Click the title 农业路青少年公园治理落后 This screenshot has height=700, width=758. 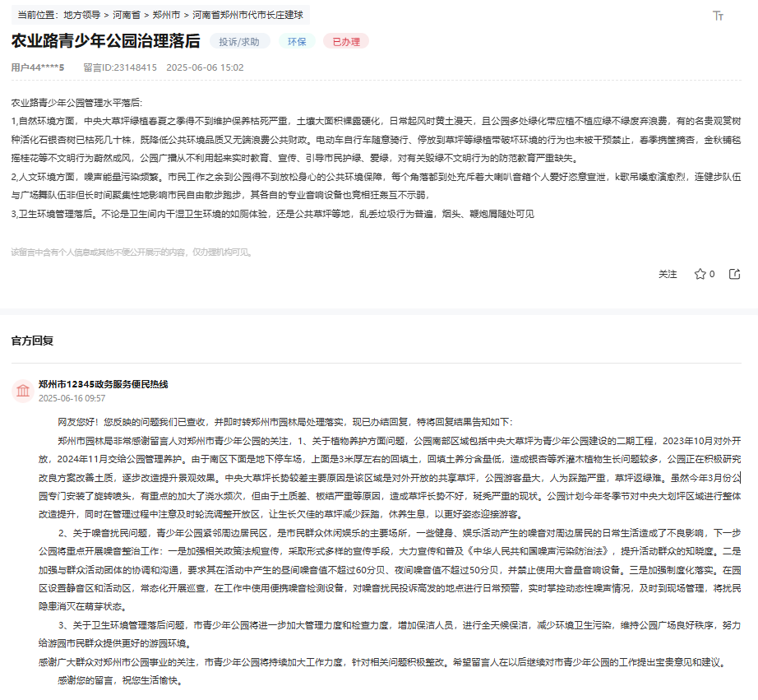(x=105, y=41)
